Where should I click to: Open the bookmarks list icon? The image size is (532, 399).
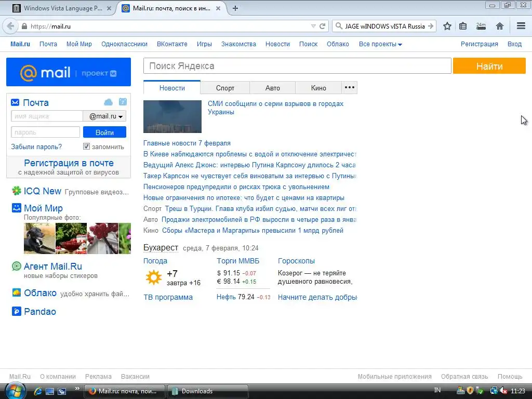click(463, 26)
